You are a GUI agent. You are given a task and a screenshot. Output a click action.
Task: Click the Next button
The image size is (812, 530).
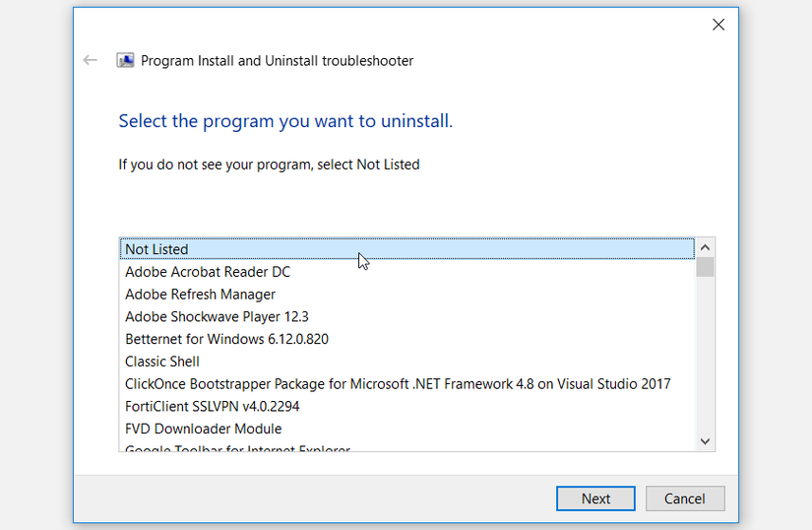[x=595, y=498]
